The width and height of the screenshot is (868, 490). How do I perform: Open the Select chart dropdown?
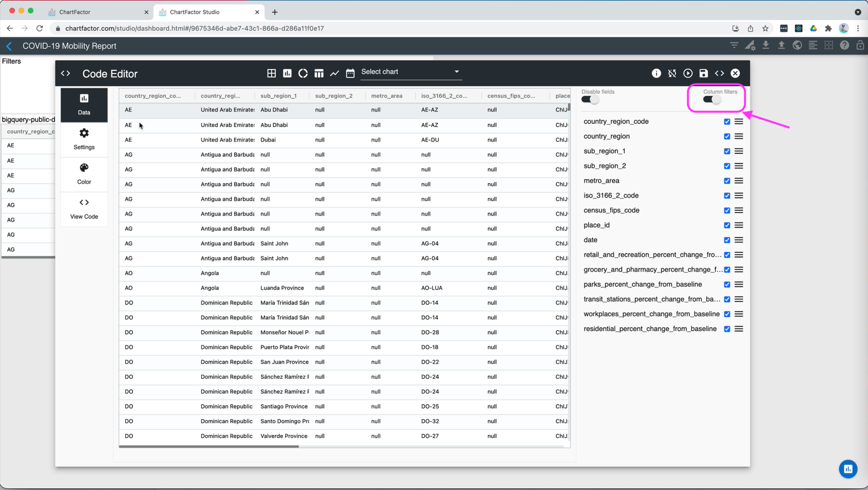pos(411,72)
